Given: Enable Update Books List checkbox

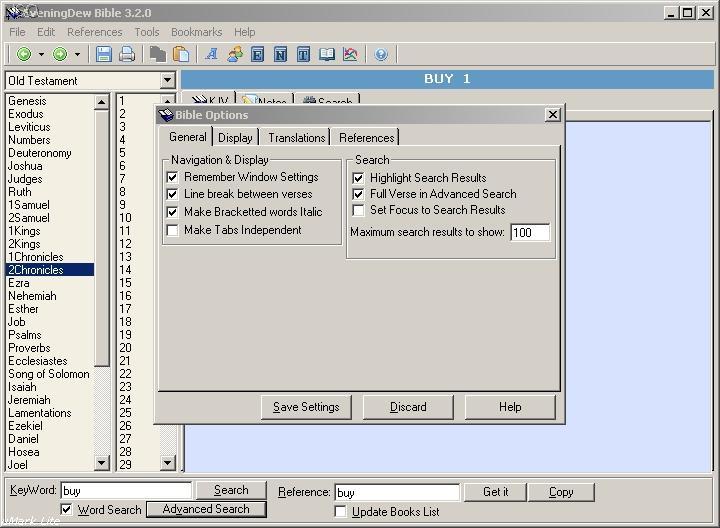Looking at the screenshot, I should tap(340, 511).
